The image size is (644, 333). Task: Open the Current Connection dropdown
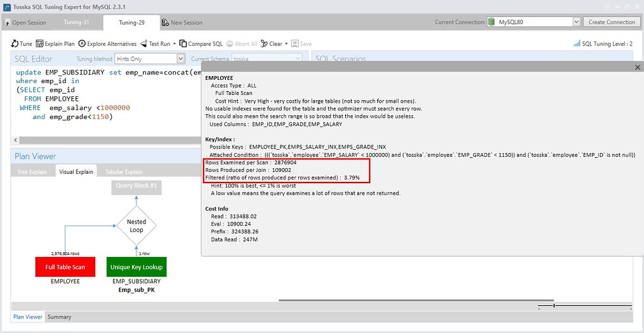point(576,22)
